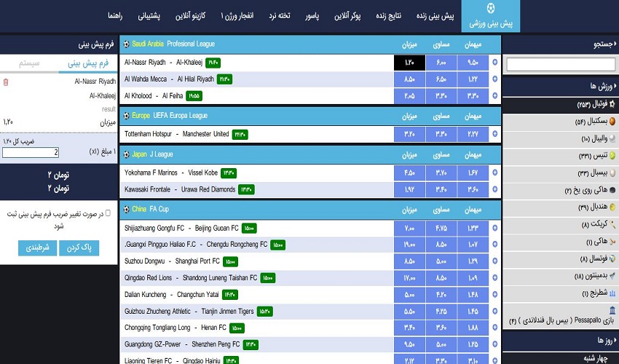Click the soccer icon beside Europe UEFA Europa League
This screenshot has height=364, width=619.
(126, 116)
